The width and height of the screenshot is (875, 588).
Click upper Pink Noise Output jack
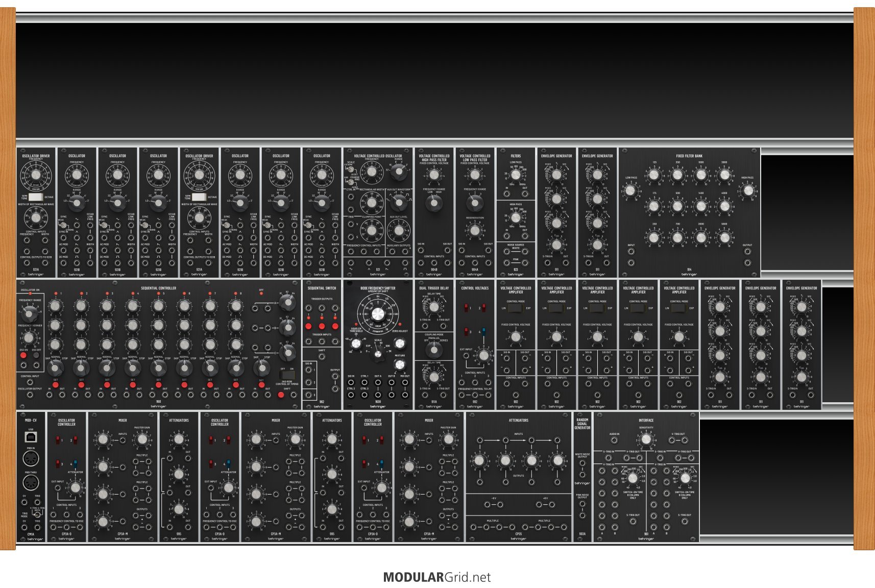[582, 504]
